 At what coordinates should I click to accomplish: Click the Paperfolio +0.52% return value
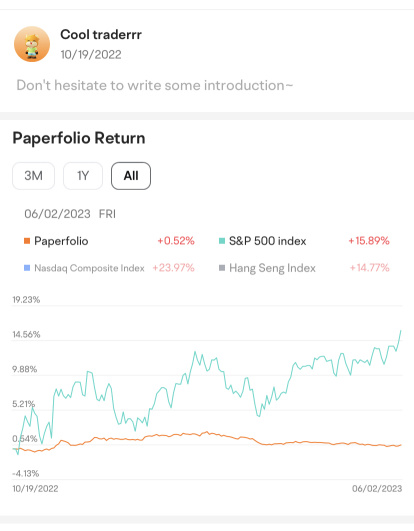tap(176, 241)
